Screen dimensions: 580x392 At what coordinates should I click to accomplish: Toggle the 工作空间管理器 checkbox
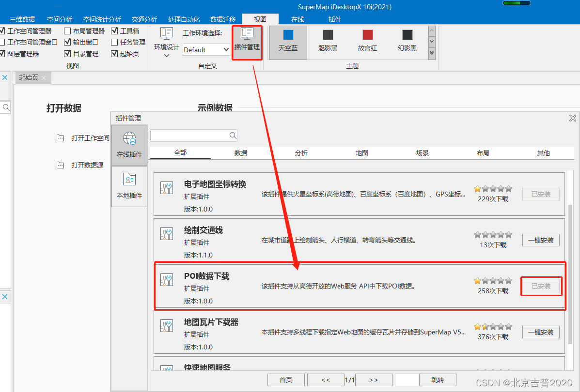coord(2,30)
